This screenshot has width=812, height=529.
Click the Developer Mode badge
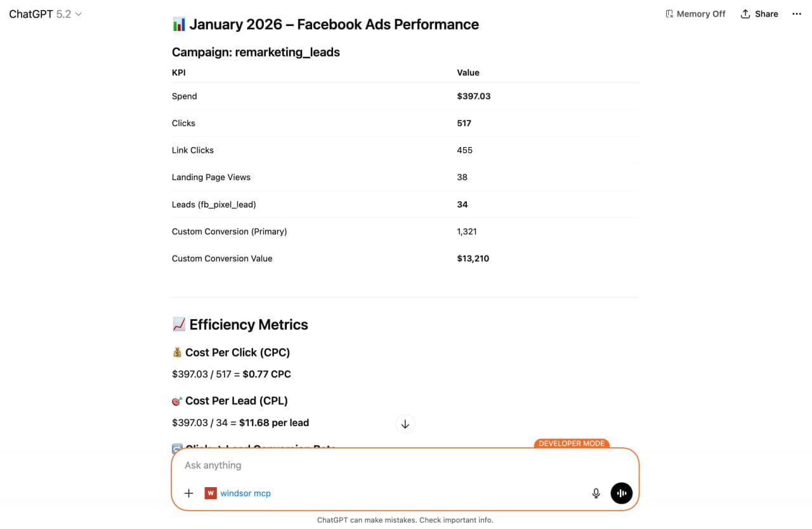click(572, 443)
